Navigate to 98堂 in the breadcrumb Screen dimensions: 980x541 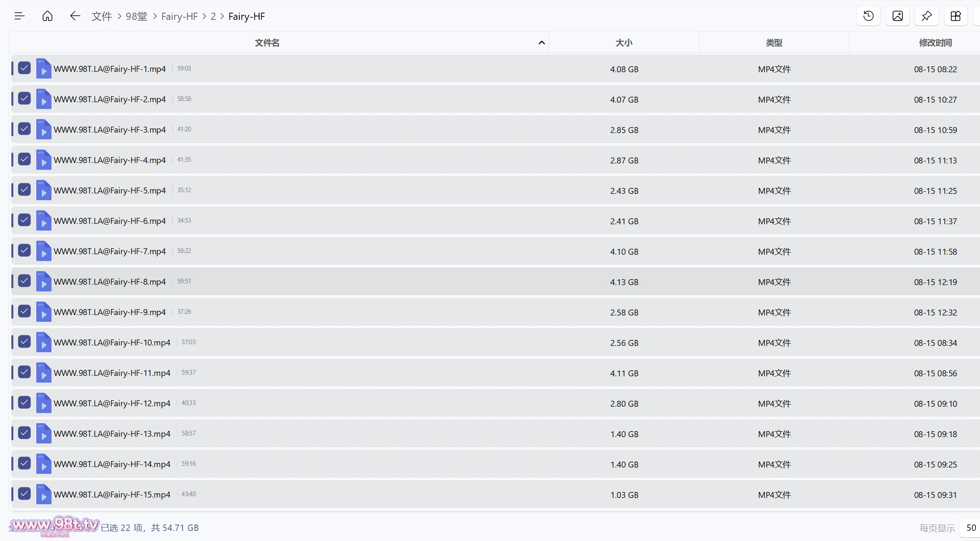point(136,16)
